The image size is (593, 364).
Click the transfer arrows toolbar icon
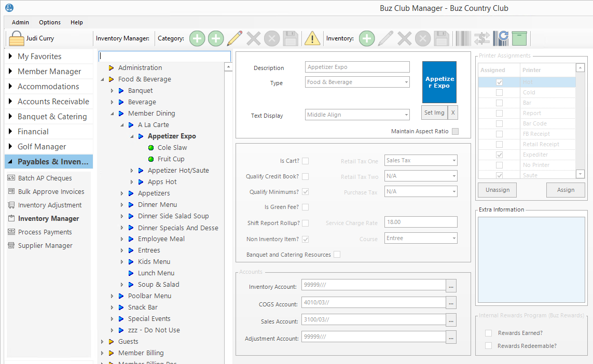tap(482, 38)
